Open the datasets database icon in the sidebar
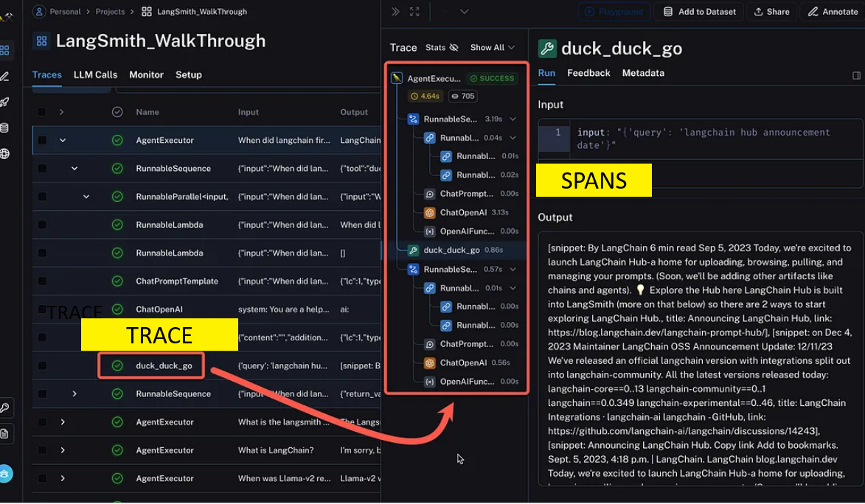 tap(5, 128)
